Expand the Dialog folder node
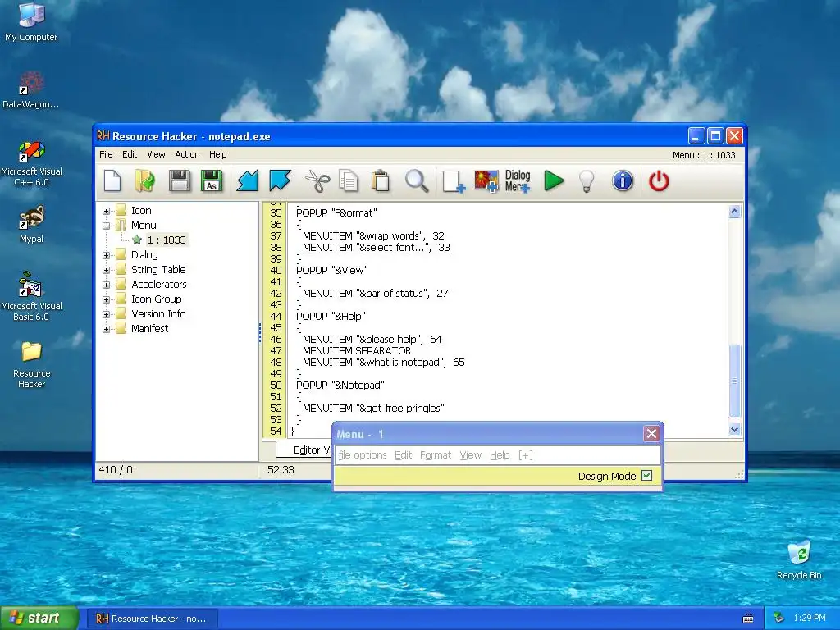Image resolution: width=840 pixels, height=630 pixels. tap(106, 256)
